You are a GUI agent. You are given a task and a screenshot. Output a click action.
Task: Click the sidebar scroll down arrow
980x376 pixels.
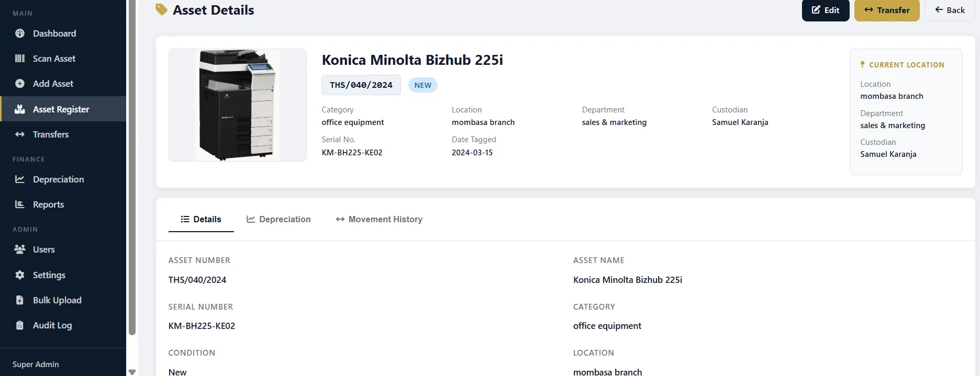click(x=132, y=372)
